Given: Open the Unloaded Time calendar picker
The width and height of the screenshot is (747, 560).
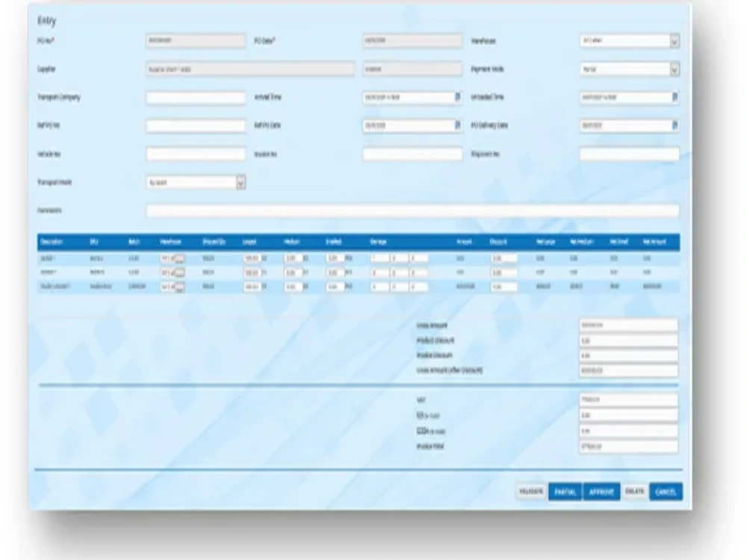Looking at the screenshot, I should (675, 97).
